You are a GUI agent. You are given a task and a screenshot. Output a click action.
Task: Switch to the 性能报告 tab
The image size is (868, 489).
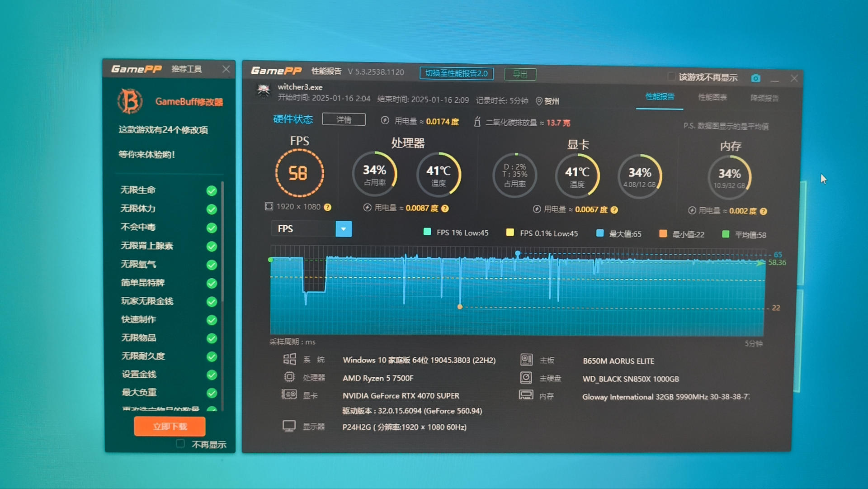(660, 96)
